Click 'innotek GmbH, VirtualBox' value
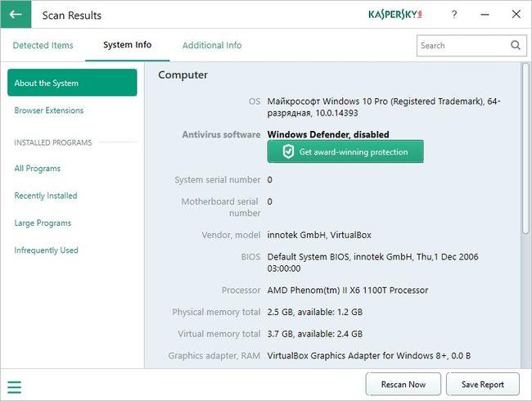This screenshot has width=532, height=401. pyautogui.click(x=319, y=235)
